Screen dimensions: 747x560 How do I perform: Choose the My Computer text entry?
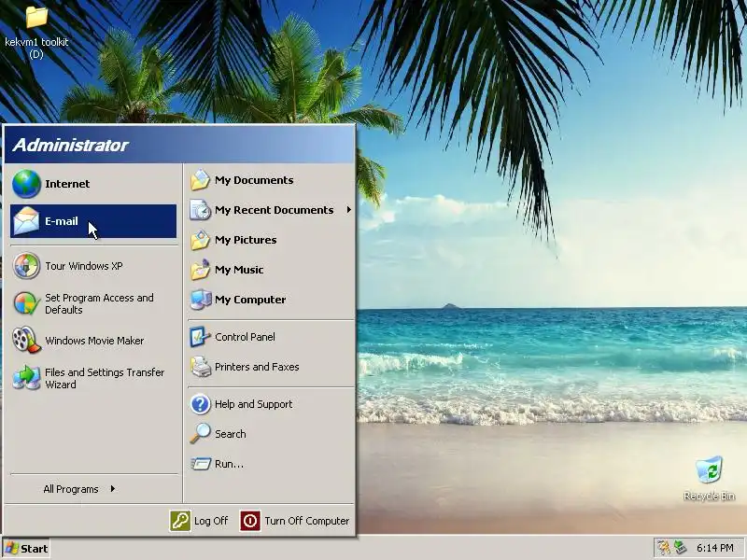250,300
